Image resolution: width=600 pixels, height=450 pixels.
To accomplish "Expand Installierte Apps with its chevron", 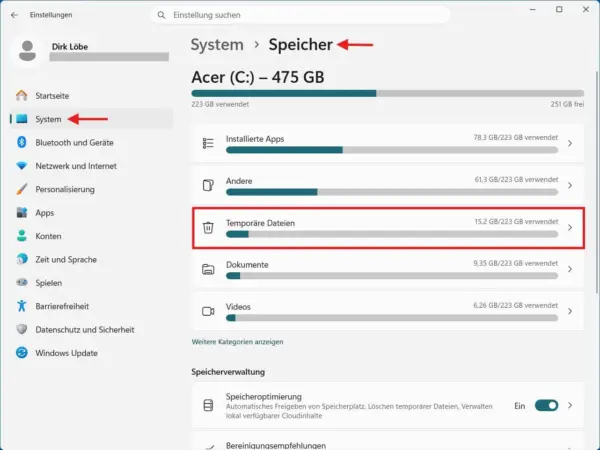I will [x=570, y=143].
